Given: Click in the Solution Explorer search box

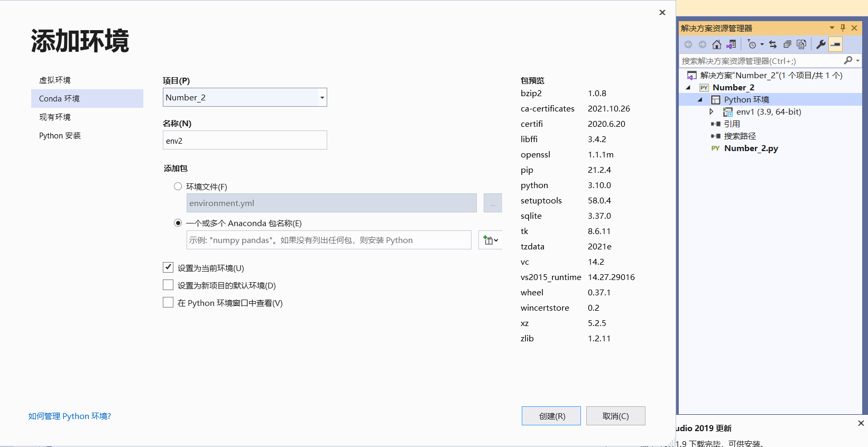Looking at the screenshot, I should pos(761,61).
